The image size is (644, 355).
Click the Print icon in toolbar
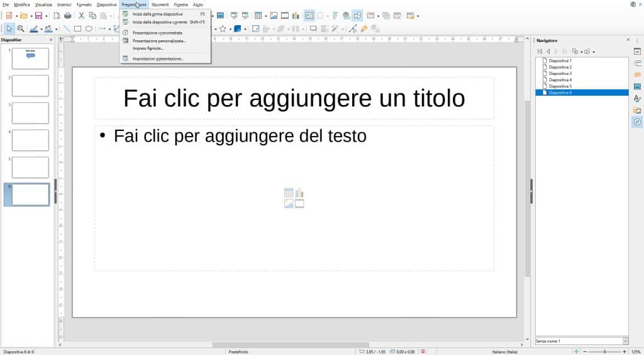pos(68,16)
